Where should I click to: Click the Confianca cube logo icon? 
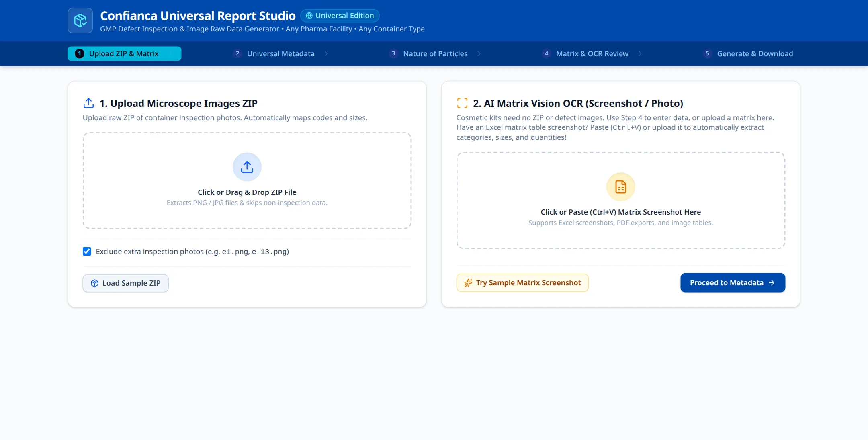tap(80, 20)
